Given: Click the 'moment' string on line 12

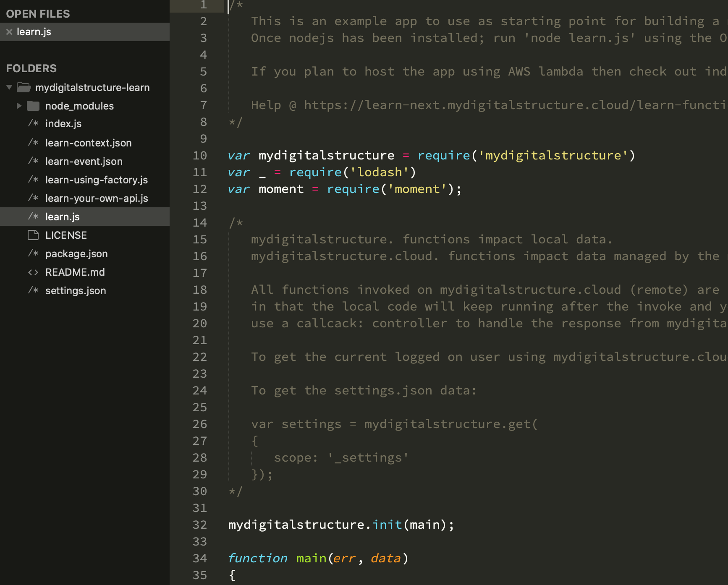Looking at the screenshot, I should coord(417,189).
